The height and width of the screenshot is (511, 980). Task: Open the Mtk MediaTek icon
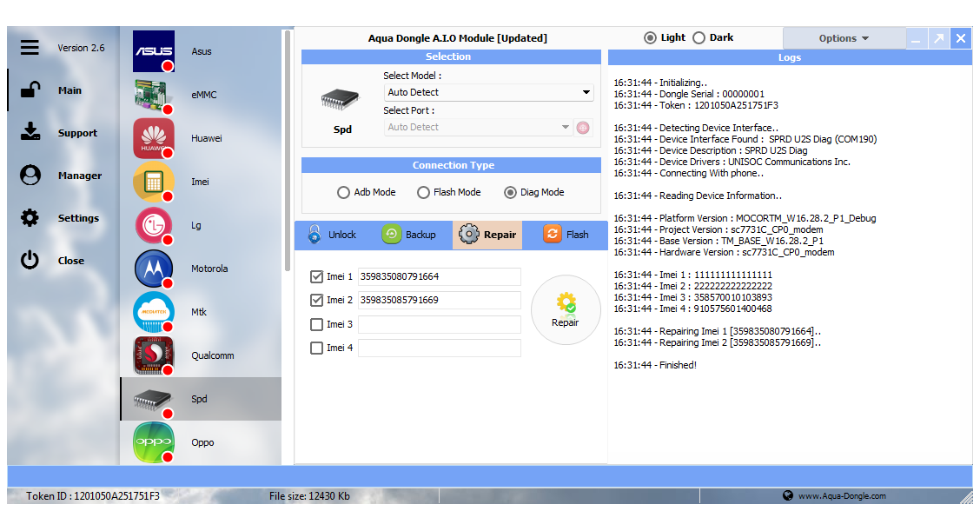click(x=154, y=312)
